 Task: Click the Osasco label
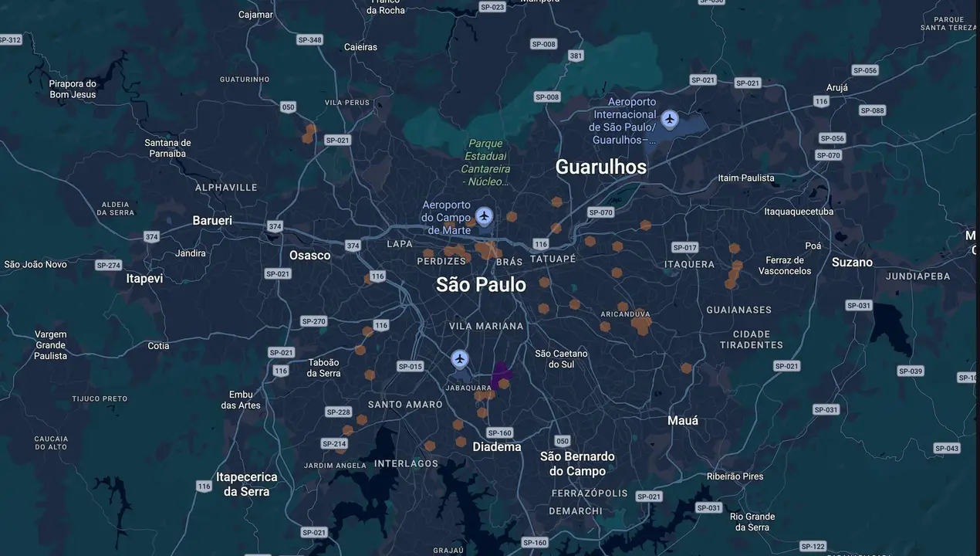tap(309, 256)
